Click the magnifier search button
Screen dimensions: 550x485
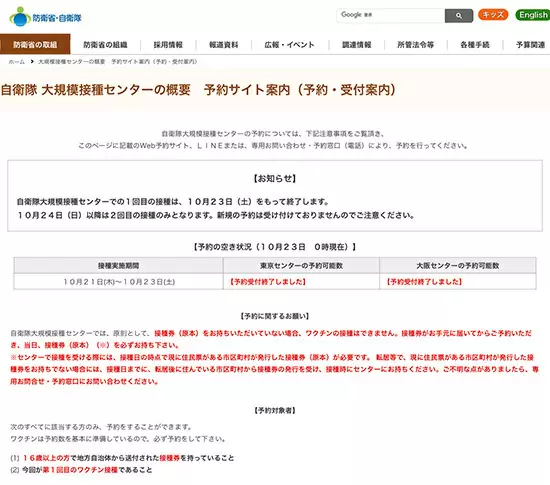[459, 15]
